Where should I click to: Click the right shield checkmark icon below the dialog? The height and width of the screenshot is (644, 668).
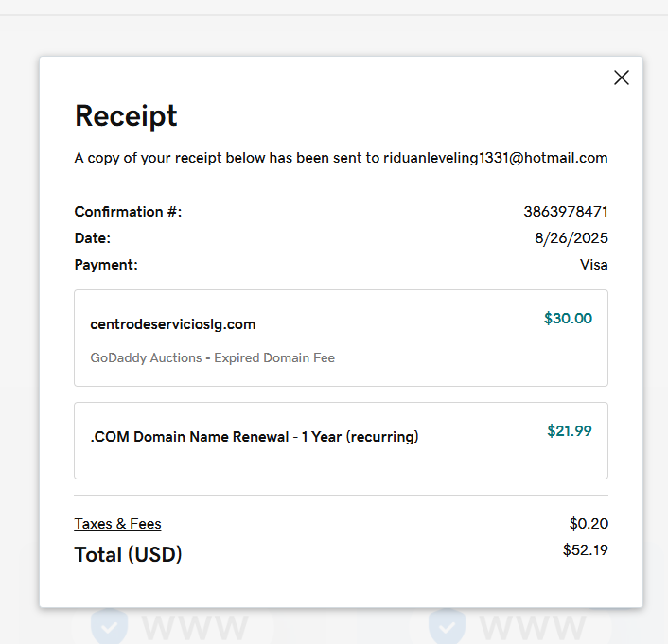[x=447, y=626]
